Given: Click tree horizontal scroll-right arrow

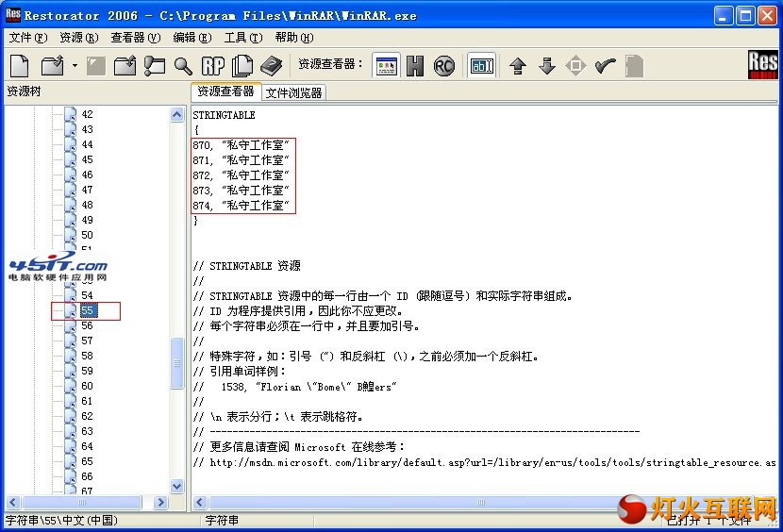Looking at the screenshot, I should click(160, 502).
